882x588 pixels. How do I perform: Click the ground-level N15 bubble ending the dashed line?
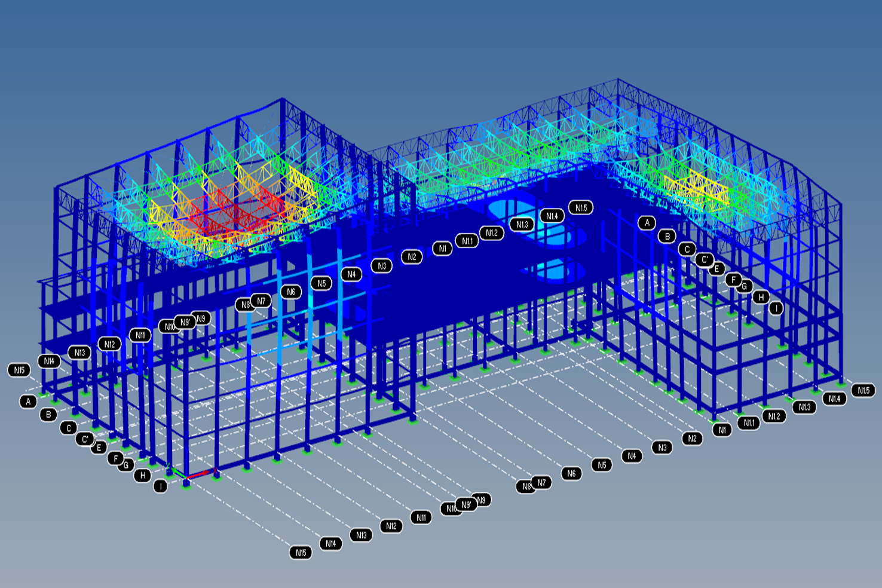301,553
